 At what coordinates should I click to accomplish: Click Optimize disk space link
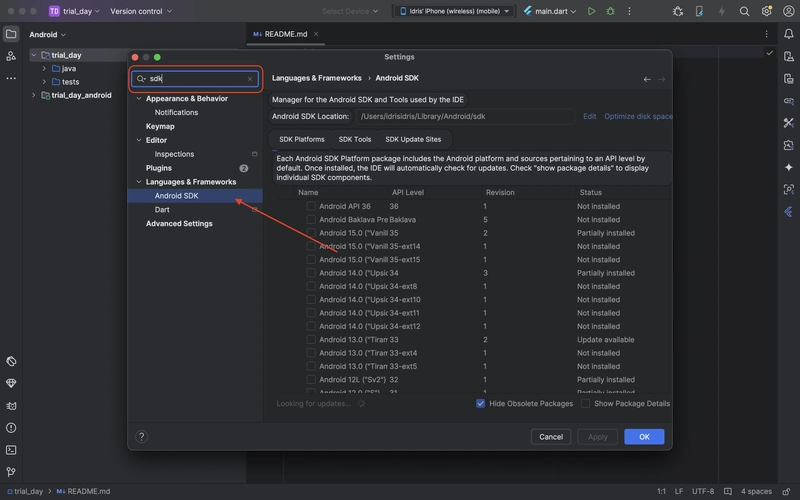tap(638, 116)
